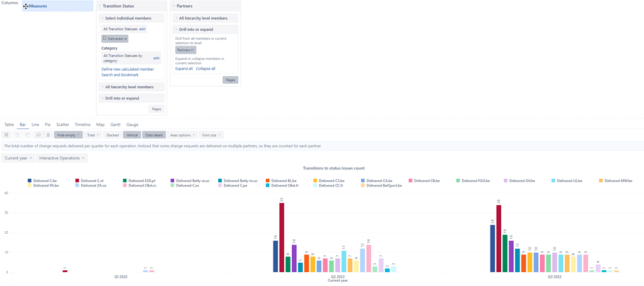
Task: Click Expand all in Partners panel
Action: click(x=184, y=69)
